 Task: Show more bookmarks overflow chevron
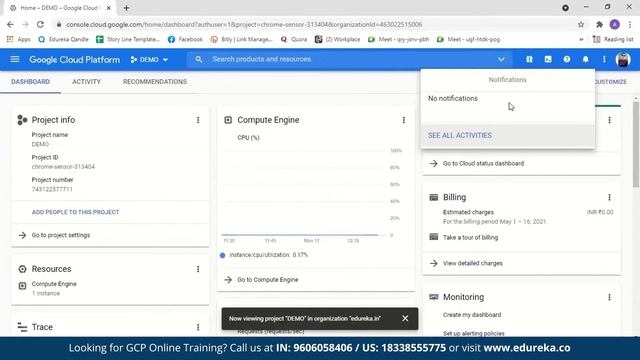pyautogui.click(x=581, y=39)
